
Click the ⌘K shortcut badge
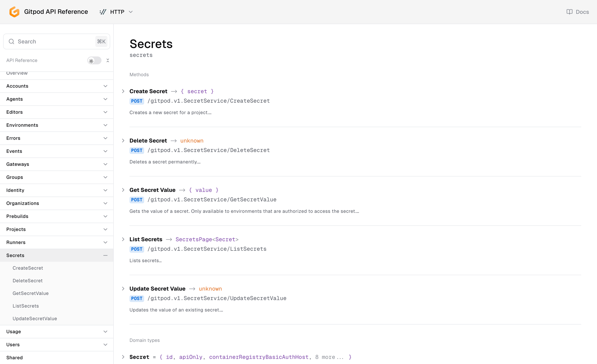coord(101,41)
